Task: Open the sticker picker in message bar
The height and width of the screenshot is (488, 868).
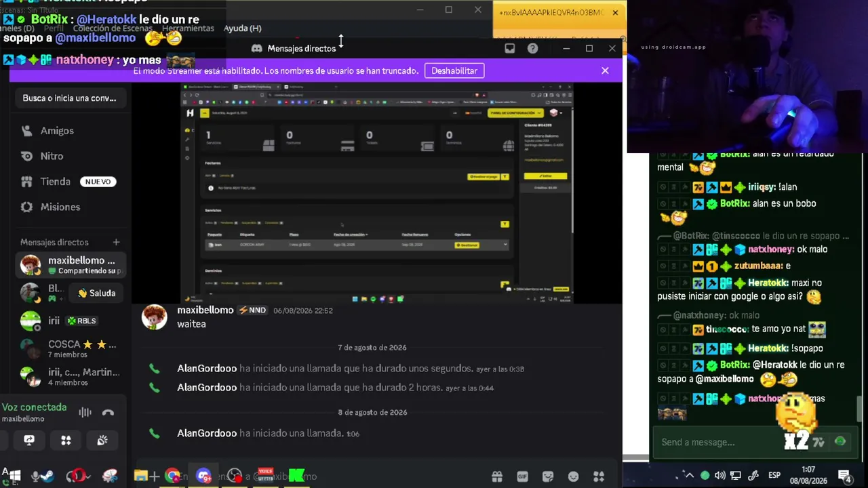Action: tap(548, 476)
